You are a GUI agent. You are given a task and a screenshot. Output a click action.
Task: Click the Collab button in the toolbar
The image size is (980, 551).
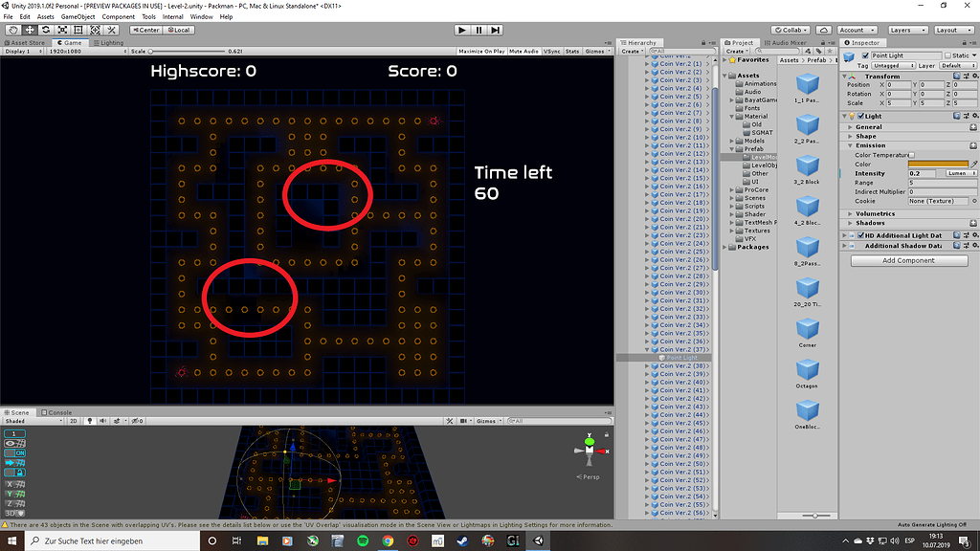[791, 29]
